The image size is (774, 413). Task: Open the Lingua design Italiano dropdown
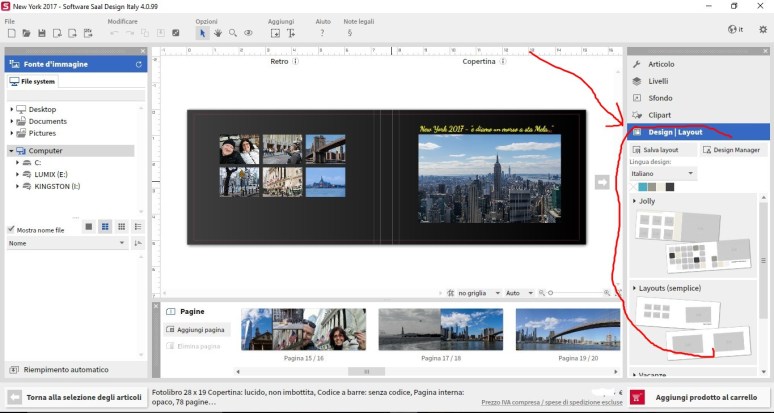coord(663,173)
